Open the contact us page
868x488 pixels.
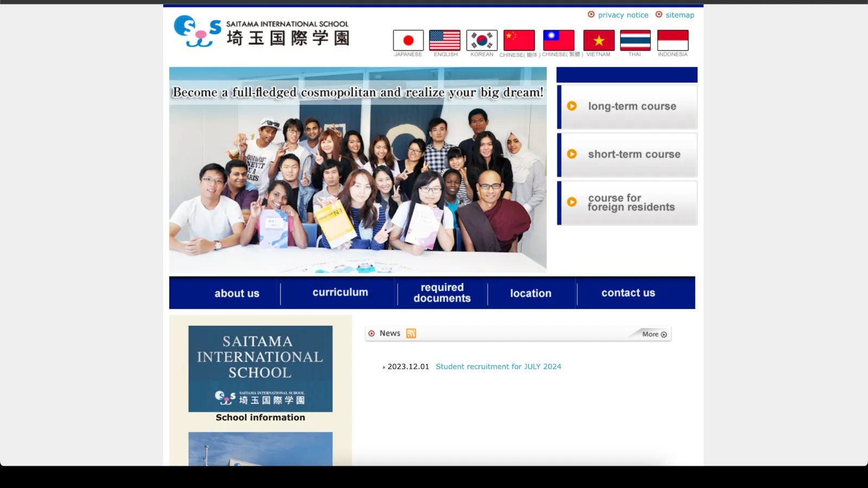(628, 293)
